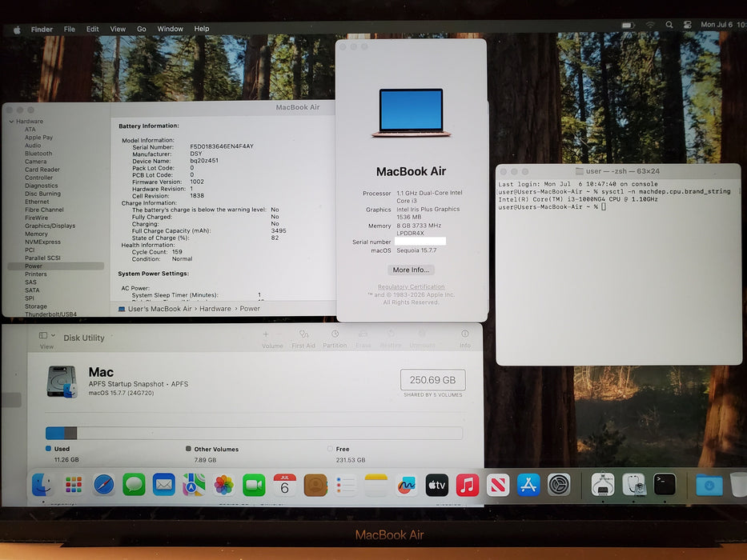Select Memory in the Hardware list
Image resolution: width=747 pixels, height=560 pixels.
(x=36, y=234)
